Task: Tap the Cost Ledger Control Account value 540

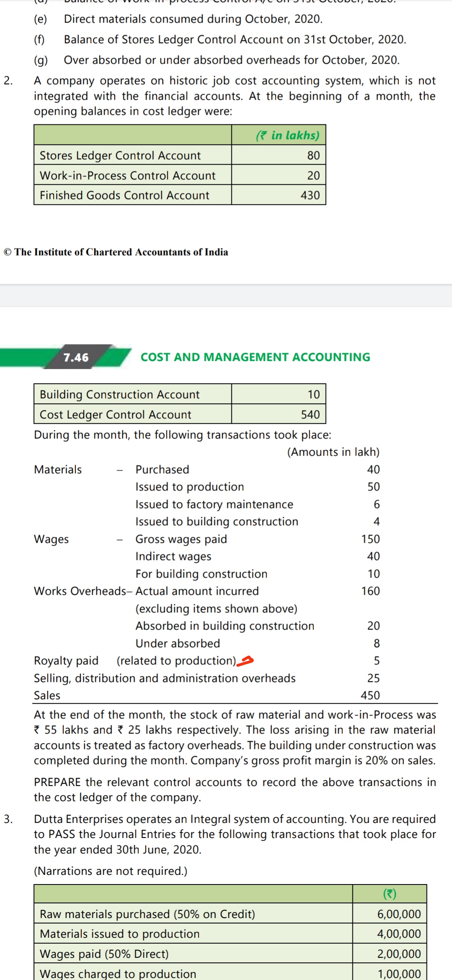Action: point(310,415)
